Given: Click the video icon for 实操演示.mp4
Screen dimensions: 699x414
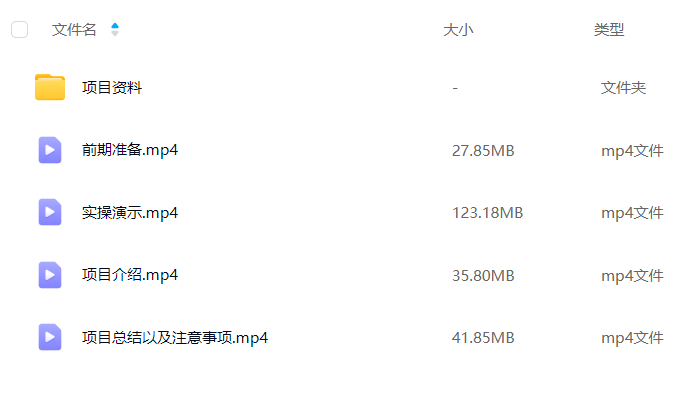Looking at the screenshot, I should [x=50, y=212].
